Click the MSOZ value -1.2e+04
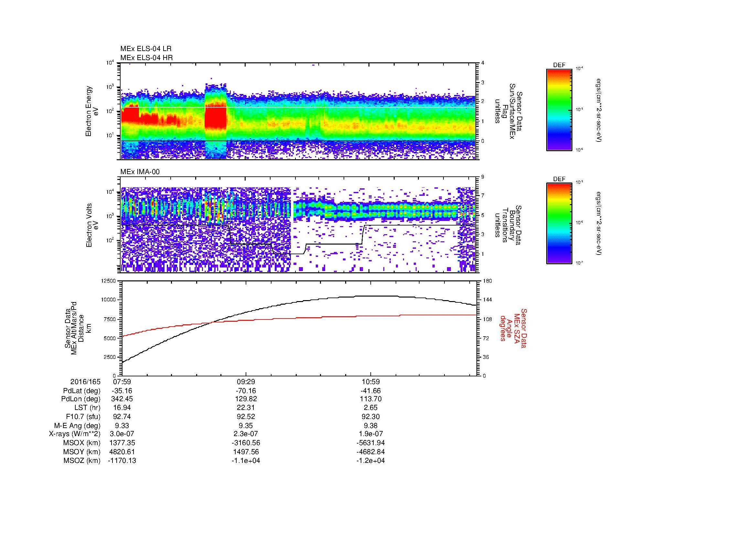Viewport: 756px width, 534px height. point(371,461)
